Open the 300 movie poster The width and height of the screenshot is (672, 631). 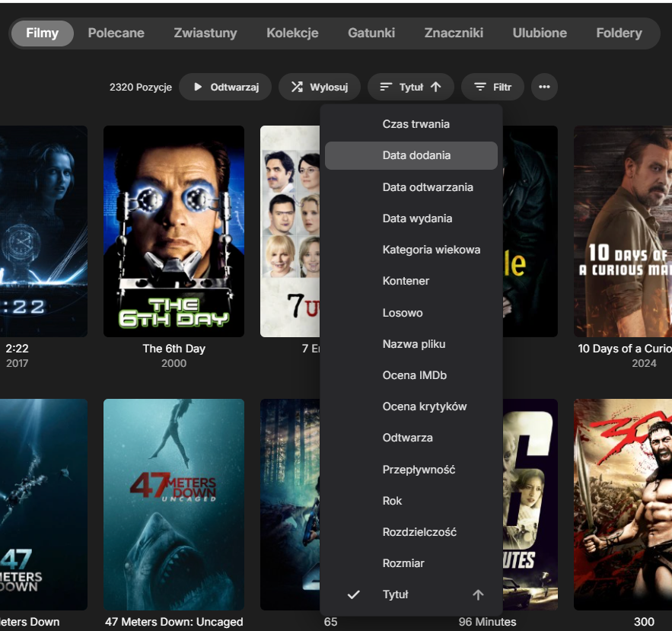pyautogui.click(x=623, y=505)
